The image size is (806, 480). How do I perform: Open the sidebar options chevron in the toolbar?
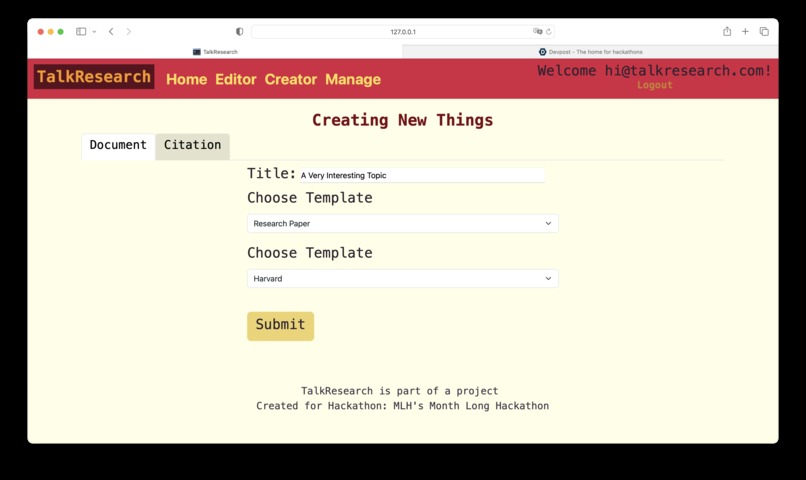[x=94, y=32]
